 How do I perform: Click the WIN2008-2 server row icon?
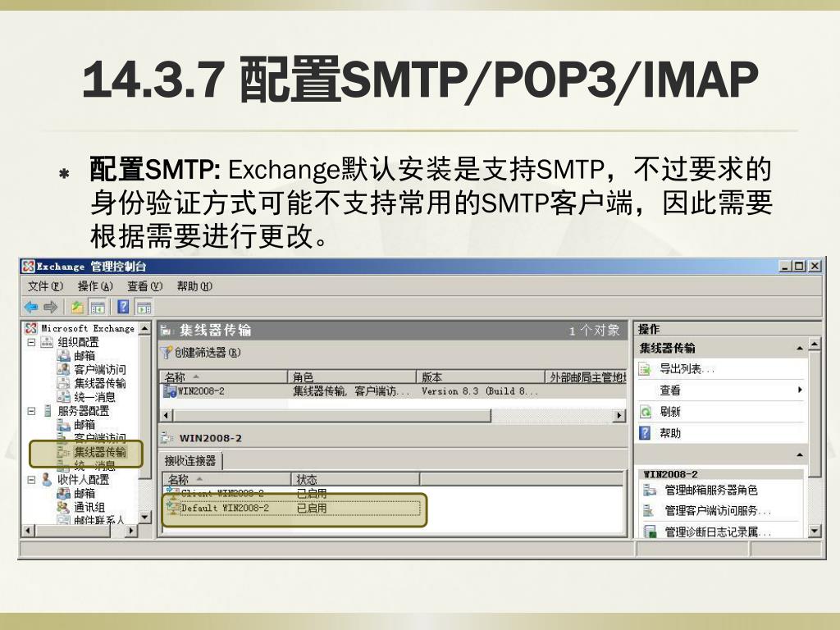tap(170, 391)
